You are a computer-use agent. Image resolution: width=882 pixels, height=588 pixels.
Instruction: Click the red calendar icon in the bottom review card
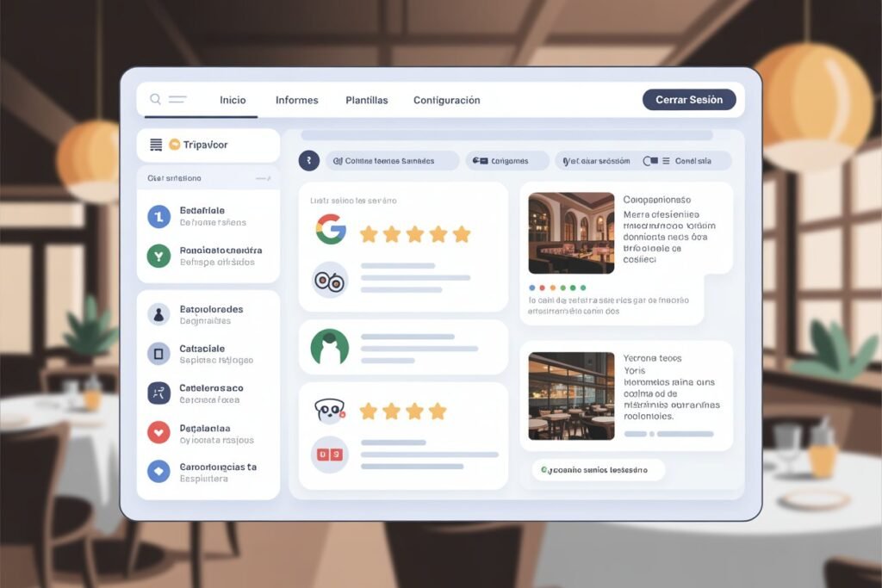(329, 454)
